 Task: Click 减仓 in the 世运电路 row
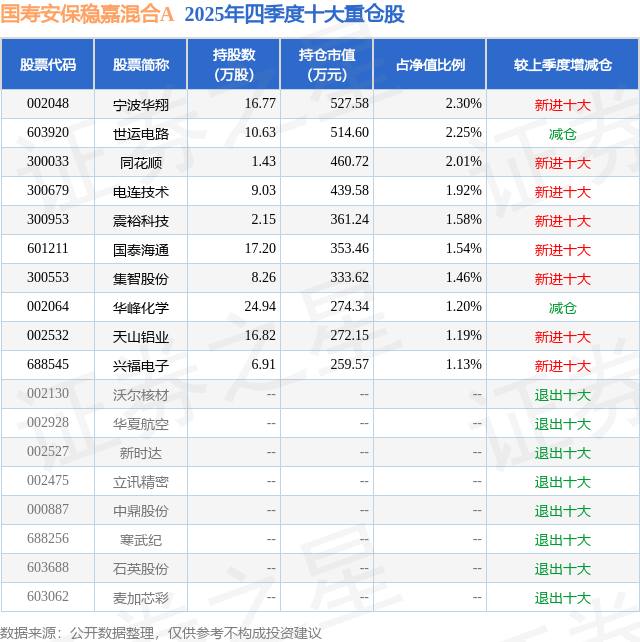coord(562,134)
